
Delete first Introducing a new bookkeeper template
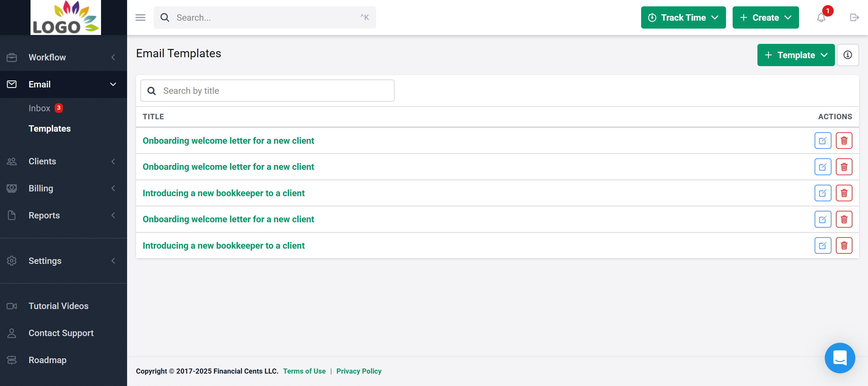coord(844,193)
